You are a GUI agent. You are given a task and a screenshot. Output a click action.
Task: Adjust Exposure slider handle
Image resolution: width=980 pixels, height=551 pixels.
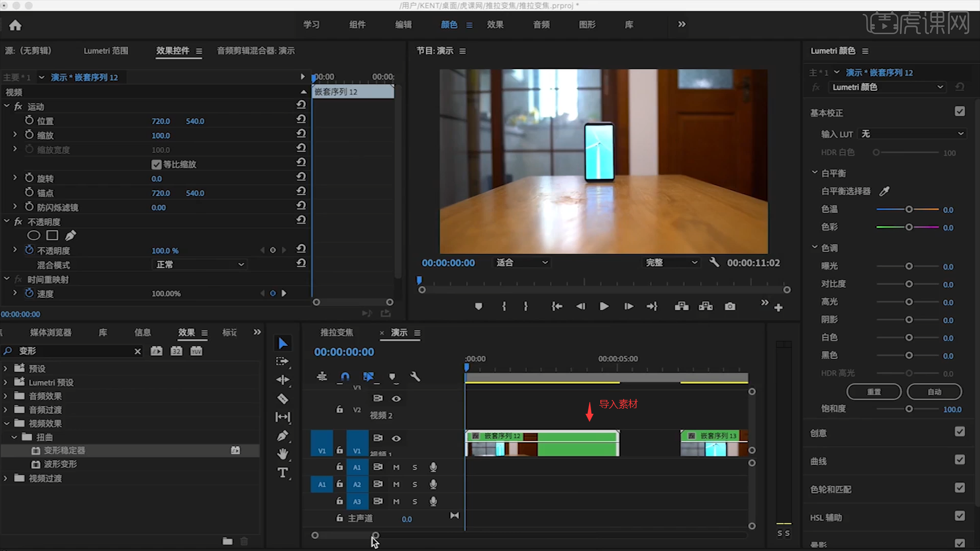click(x=909, y=266)
